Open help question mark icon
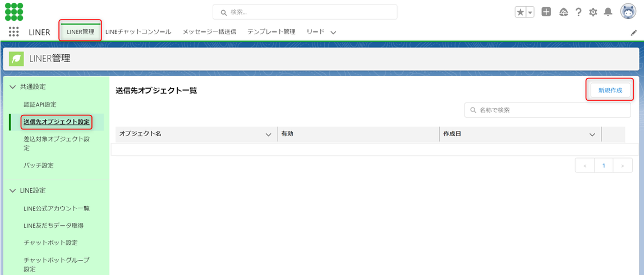This screenshot has height=275, width=644. tap(578, 12)
